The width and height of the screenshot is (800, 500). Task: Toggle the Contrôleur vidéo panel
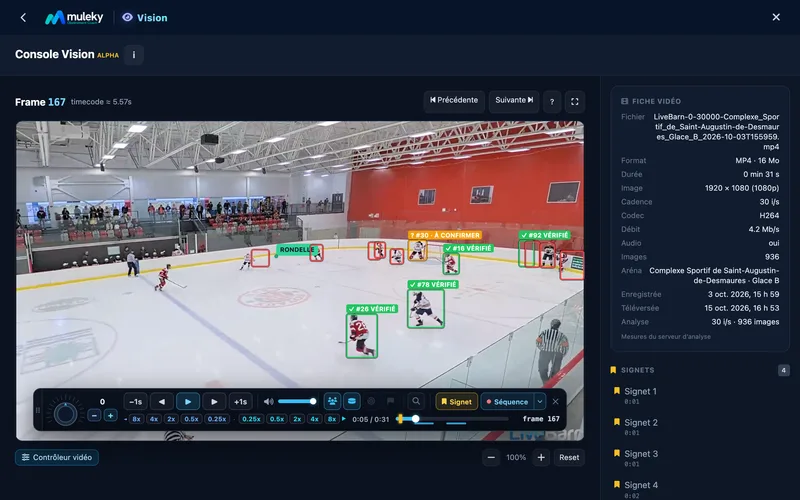click(57, 457)
